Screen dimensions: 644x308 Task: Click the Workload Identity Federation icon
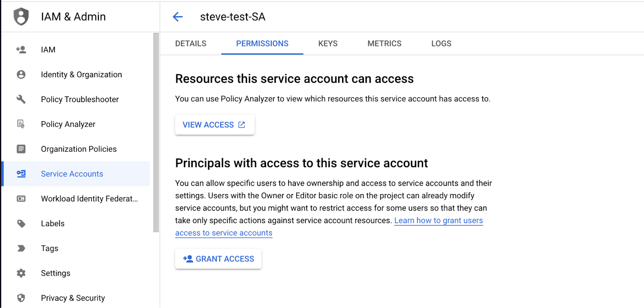[21, 199]
